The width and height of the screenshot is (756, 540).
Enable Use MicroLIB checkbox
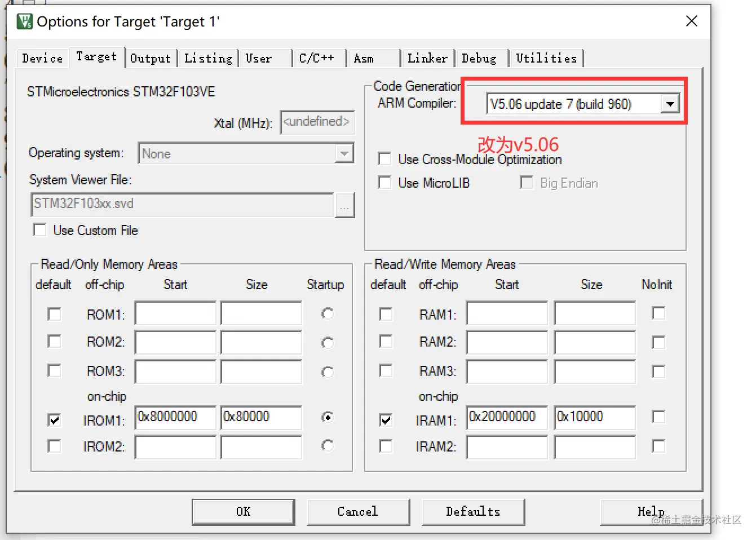(384, 183)
